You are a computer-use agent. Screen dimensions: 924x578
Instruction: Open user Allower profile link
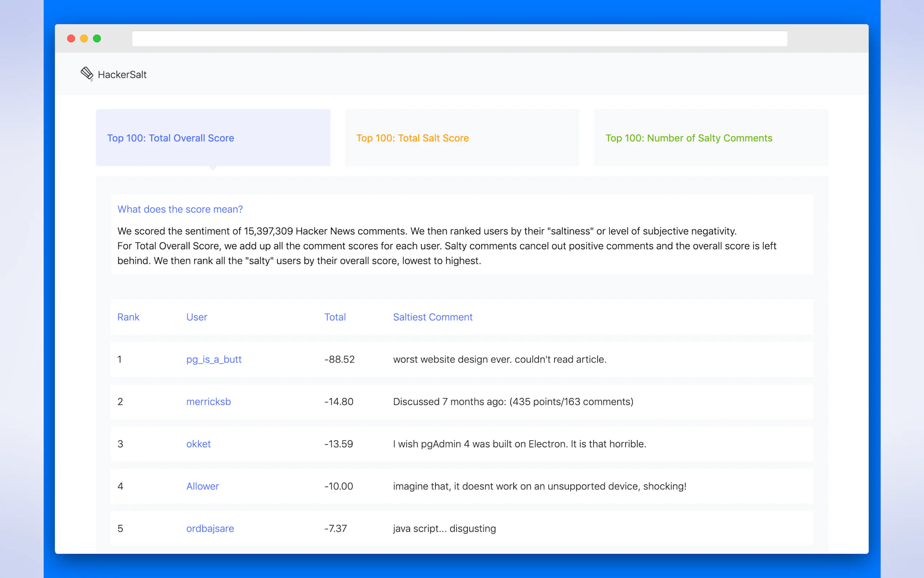[x=203, y=486]
